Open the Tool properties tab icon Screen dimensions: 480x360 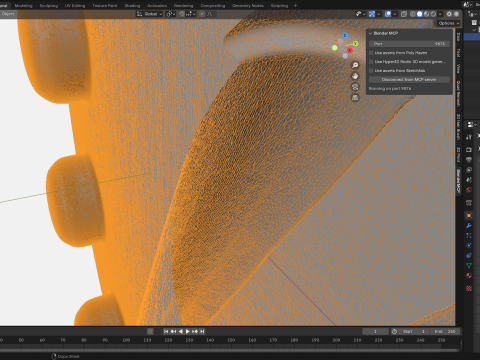click(469, 137)
